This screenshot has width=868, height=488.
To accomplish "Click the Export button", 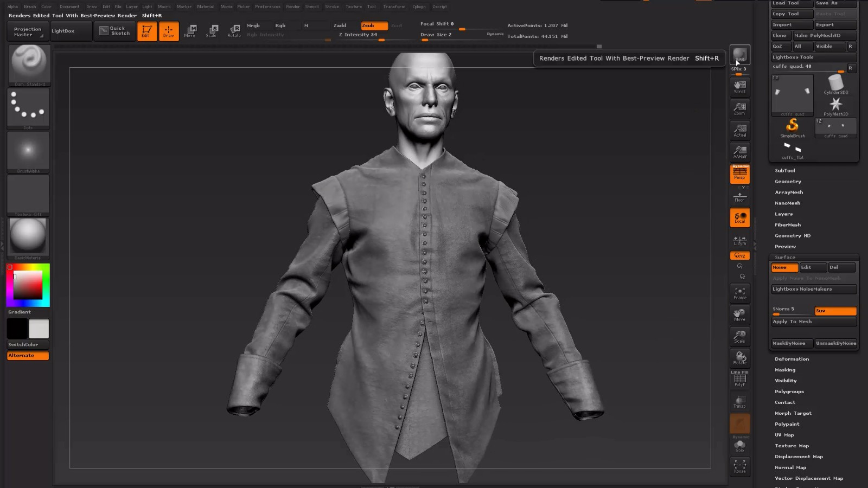I will click(835, 24).
